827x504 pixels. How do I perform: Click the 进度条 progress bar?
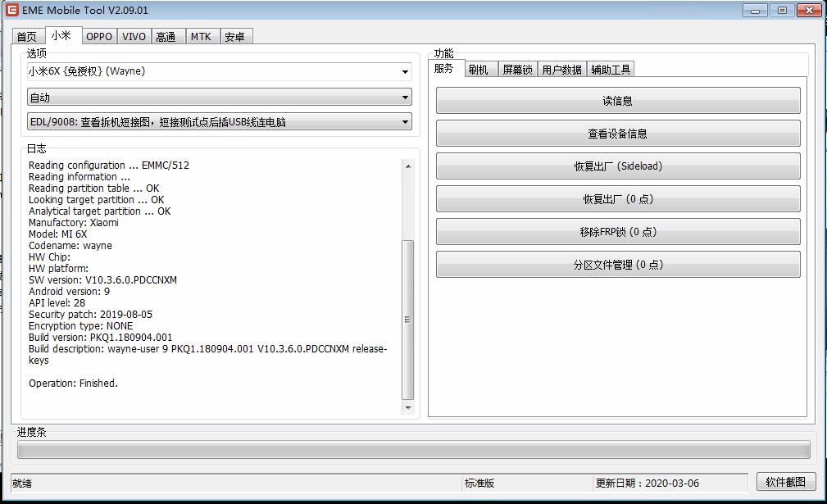[413, 450]
